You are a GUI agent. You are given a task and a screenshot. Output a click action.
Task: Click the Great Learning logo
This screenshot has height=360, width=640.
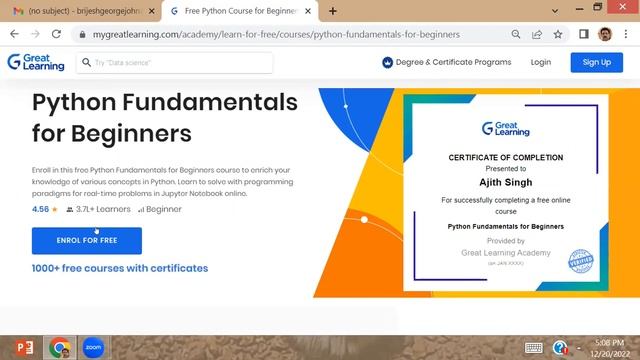(x=36, y=62)
